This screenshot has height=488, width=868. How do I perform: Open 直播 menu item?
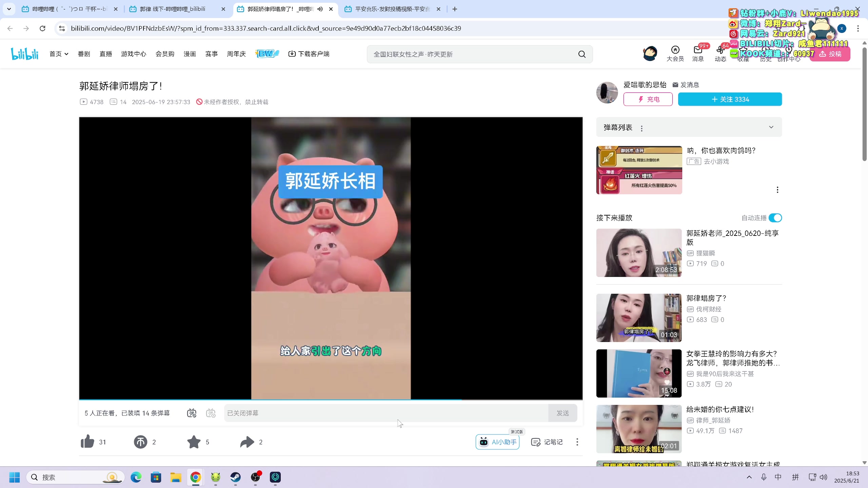point(106,54)
